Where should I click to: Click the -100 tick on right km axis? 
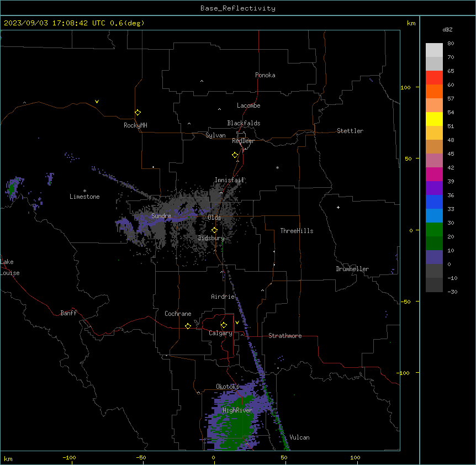pyautogui.click(x=404, y=373)
